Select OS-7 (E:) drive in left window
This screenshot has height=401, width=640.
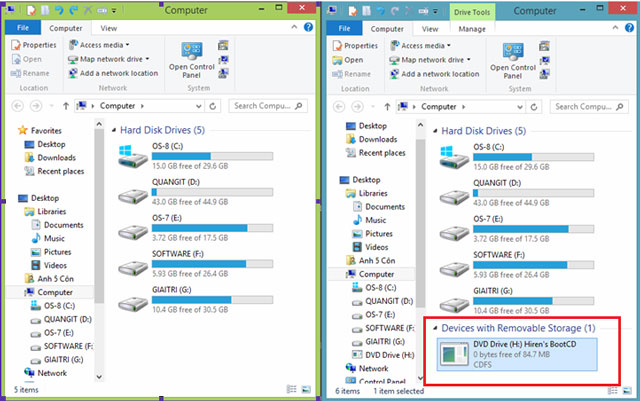point(196,228)
